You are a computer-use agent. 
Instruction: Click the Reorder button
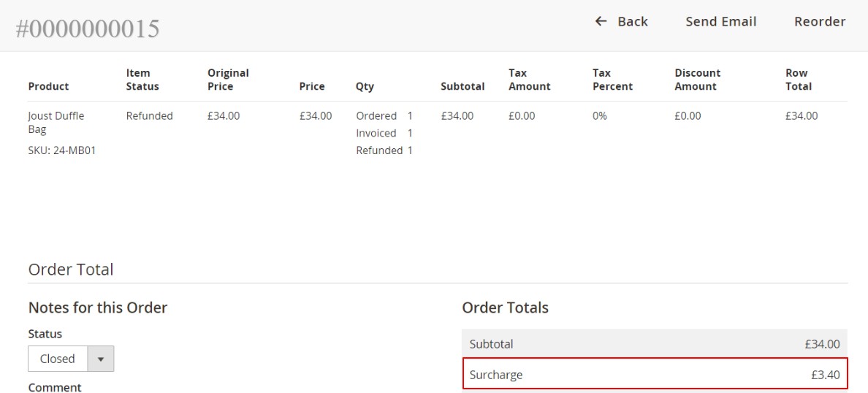coord(819,22)
